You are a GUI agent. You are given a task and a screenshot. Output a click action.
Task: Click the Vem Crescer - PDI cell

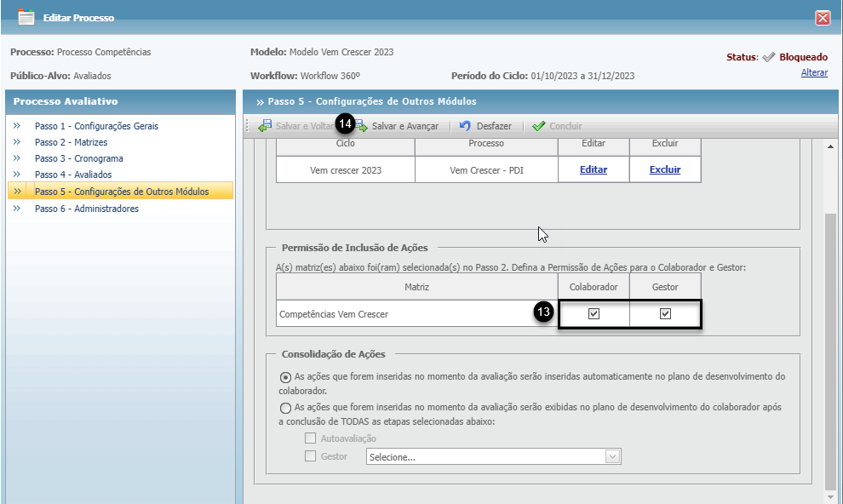coord(486,169)
